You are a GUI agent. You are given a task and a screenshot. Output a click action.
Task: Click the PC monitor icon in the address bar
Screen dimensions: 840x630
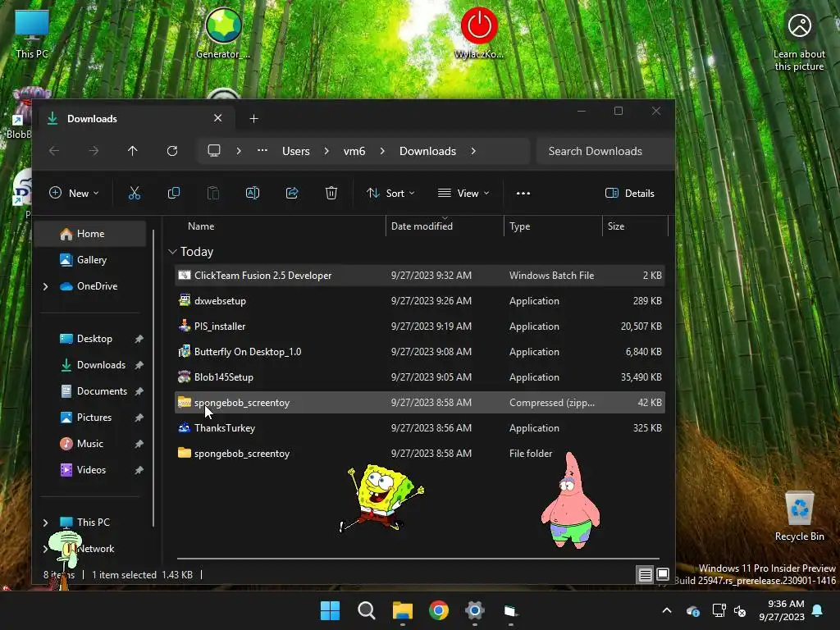[x=214, y=151]
